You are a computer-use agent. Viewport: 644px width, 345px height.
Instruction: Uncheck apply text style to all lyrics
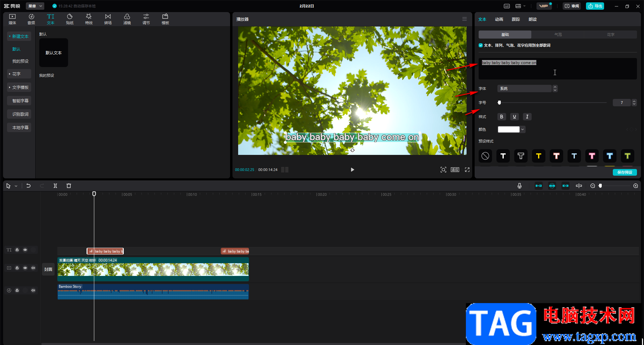(481, 45)
